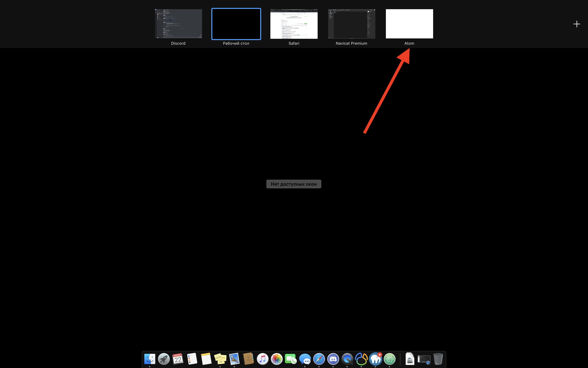
Task: Open Mail stamp icon in Dock
Action: tap(234, 359)
